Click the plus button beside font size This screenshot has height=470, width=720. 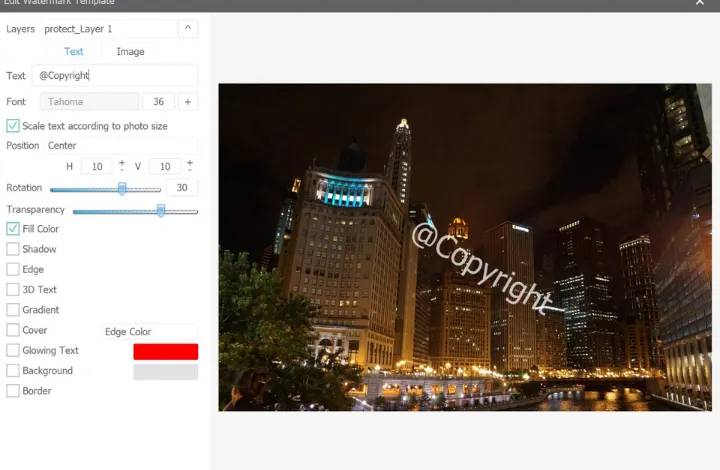point(188,102)
